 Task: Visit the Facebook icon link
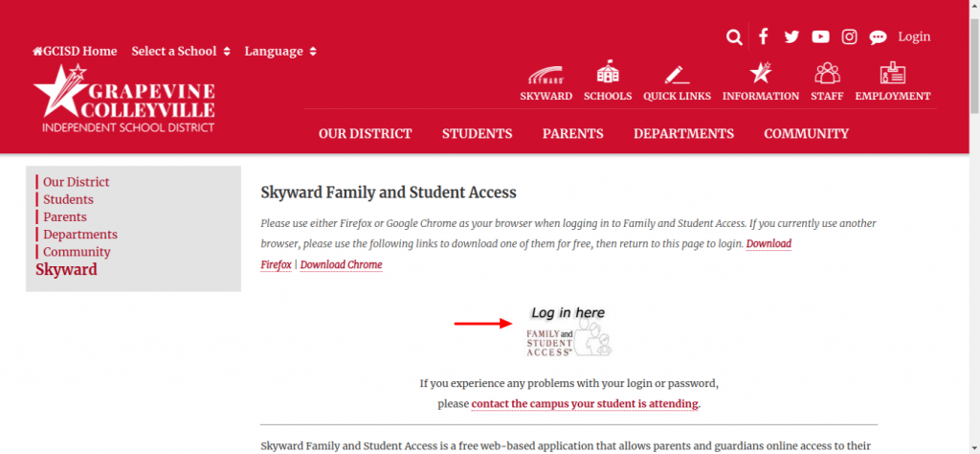pos(763,36)
